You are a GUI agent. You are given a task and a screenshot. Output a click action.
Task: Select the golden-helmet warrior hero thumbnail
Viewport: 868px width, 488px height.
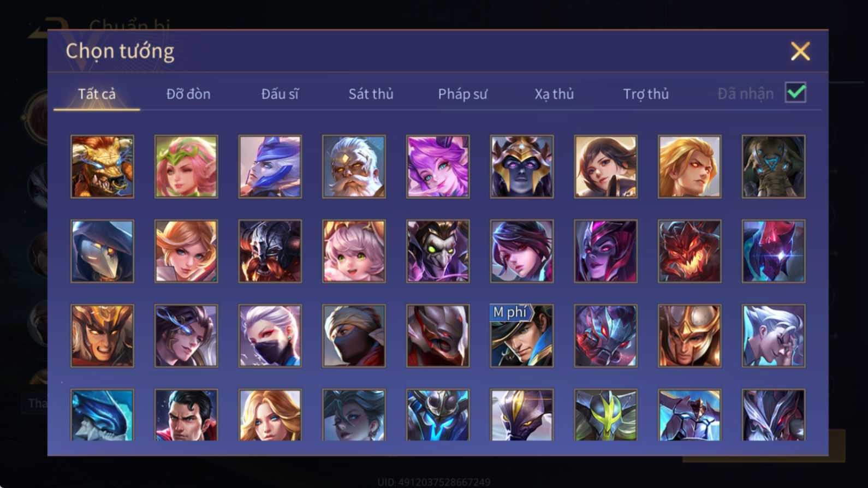tap(689, 336)
